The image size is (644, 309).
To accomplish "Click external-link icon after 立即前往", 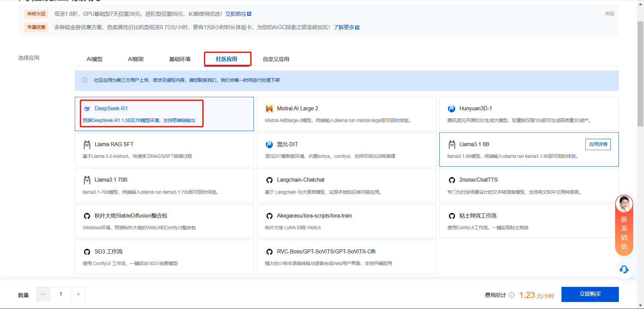I will [x=249, y=14].
